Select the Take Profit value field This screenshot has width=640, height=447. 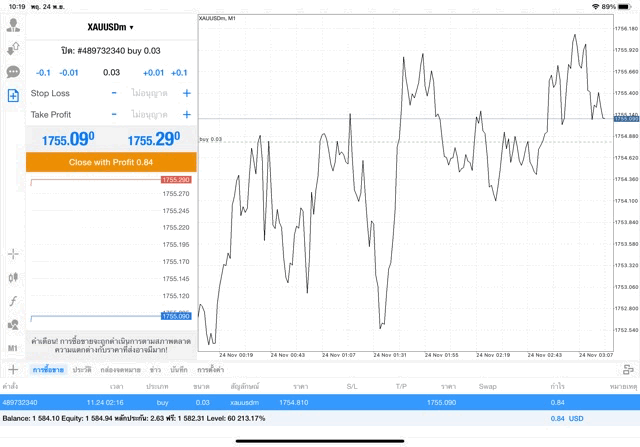tap(149, 114)
